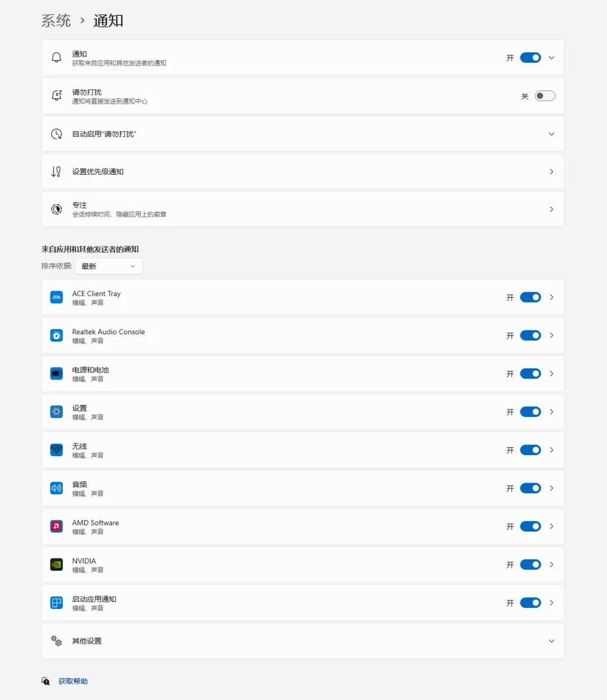Open AMD Software notification details chevron

point(551,526)
